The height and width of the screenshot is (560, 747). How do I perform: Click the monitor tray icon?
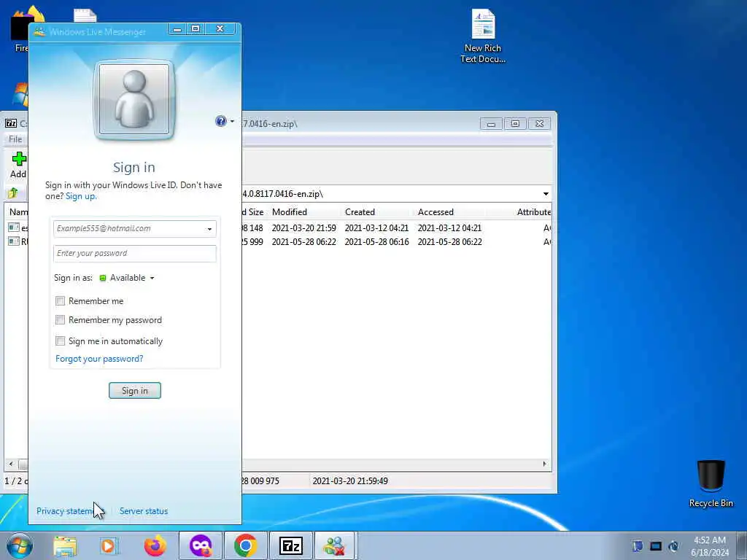click(656, 546)
